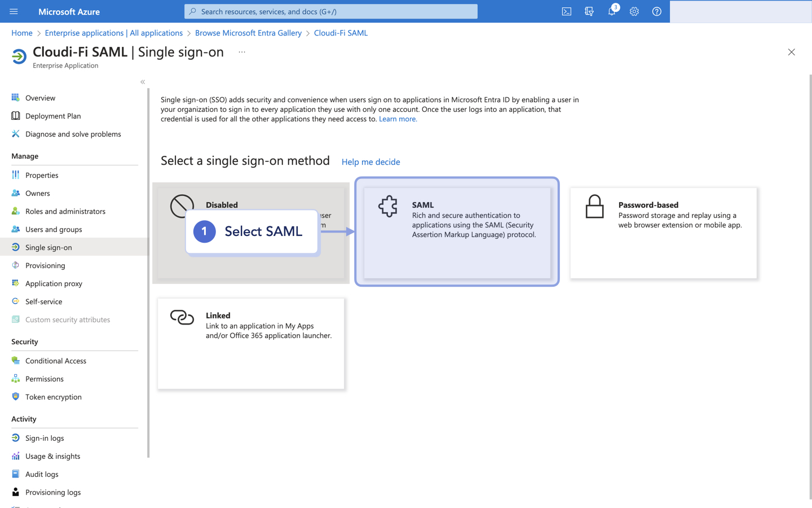812x508 pixels.
Task: Open Usage & insights
Action: pyautogui.click(x=53, y=456)
